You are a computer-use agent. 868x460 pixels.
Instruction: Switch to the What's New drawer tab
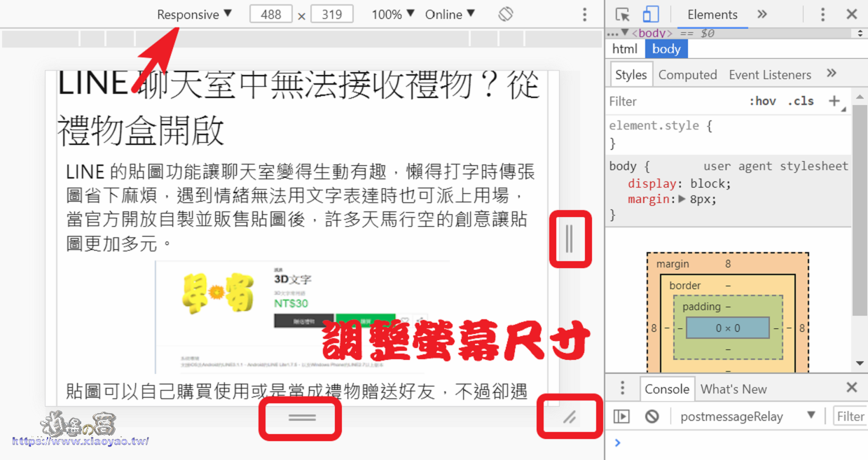(733, 389)
